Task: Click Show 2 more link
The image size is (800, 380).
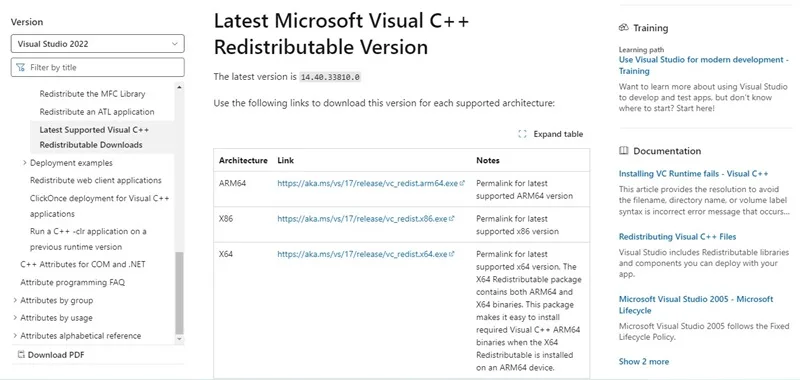Action: (643, 361)
